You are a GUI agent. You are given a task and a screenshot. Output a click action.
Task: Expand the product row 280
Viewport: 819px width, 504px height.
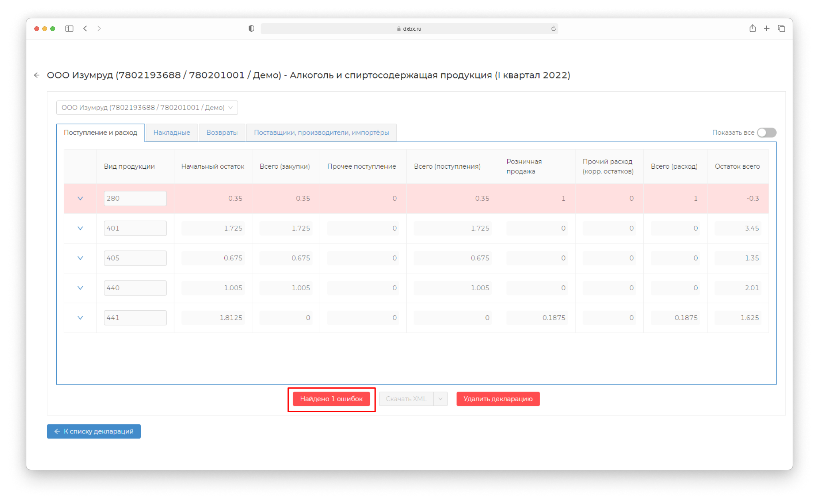(x=80, y=199)
